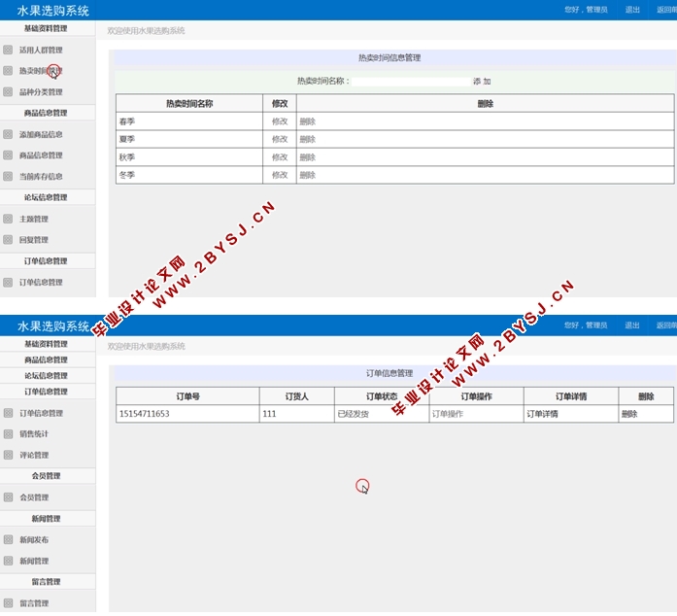Click 修改 in the 夏季 row
Viewport: 677px width, 616px height.
[x=280, y=139]
